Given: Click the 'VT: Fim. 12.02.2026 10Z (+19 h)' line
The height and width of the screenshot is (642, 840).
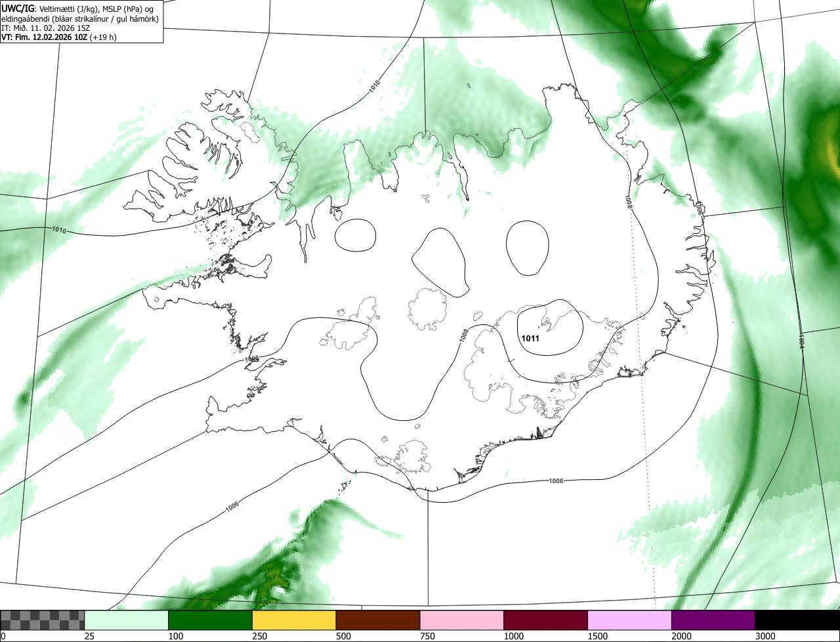Looking at the screenshot, I should [59, 37].
